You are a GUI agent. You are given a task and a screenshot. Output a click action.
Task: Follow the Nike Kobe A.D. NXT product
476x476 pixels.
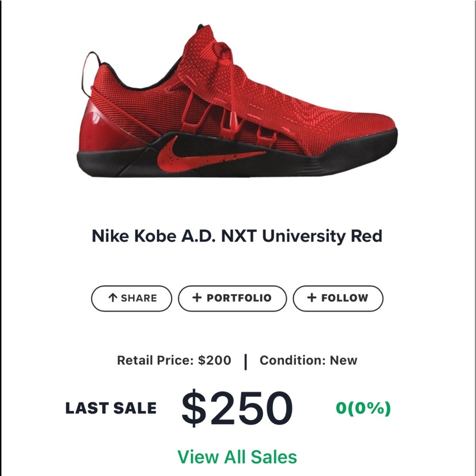click(338, 298)
